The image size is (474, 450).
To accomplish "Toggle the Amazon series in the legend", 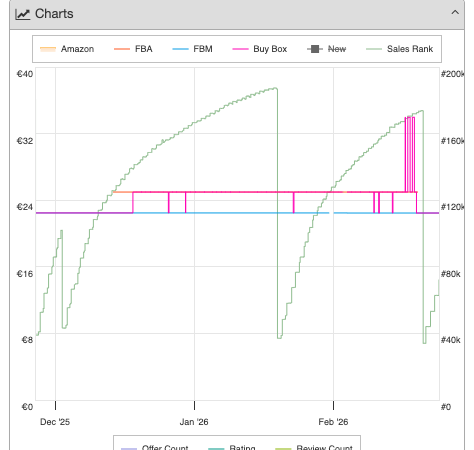I will pyautogui.click(x=67, y=49).
